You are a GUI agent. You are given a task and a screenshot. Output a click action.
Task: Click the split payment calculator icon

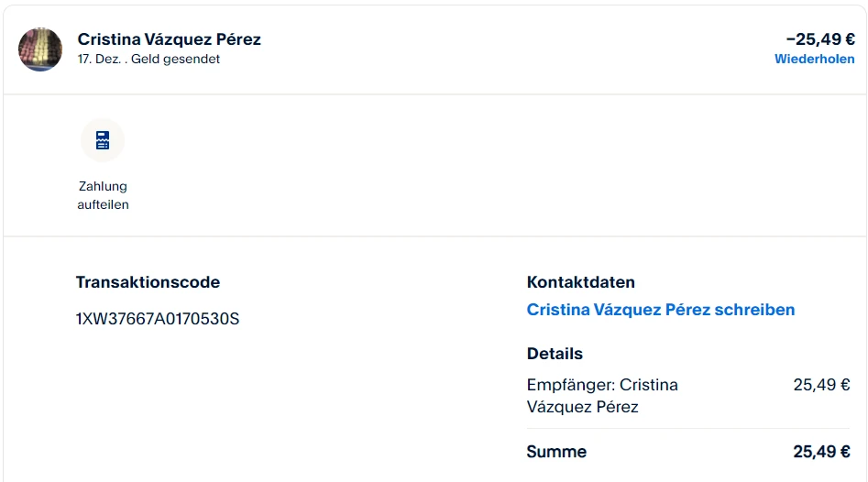(103, 140)
